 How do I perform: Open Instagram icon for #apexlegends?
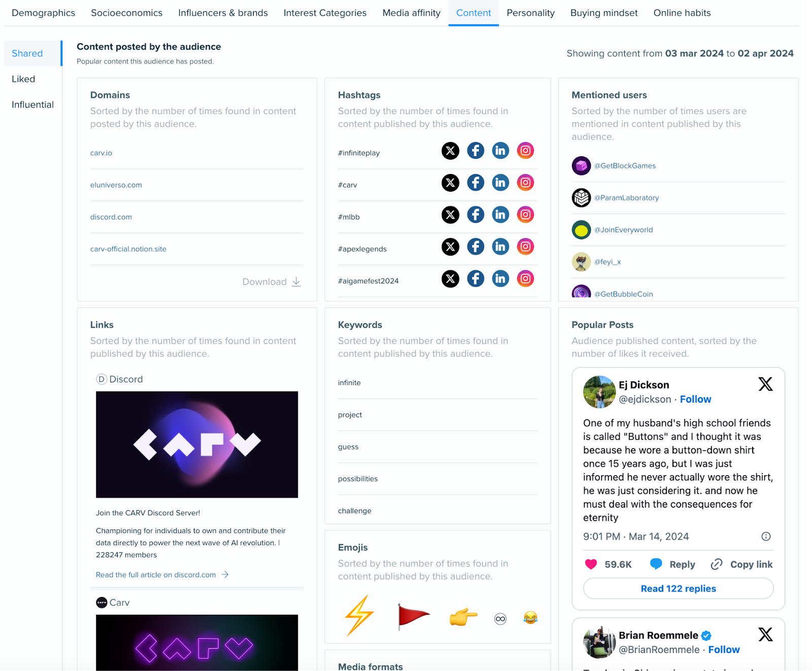[525, 246]
